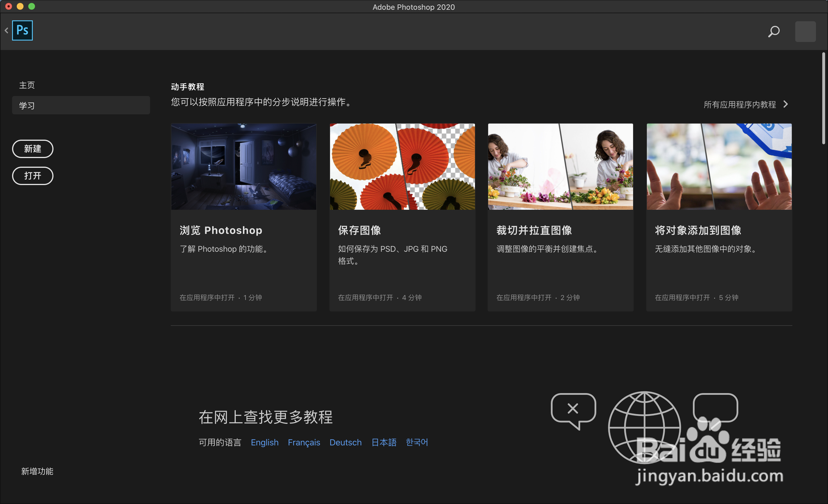Open the 浏览 Photoshop tutorial thumbnail
This screenshot has width=828, height=504.
(x=244, y=167)
